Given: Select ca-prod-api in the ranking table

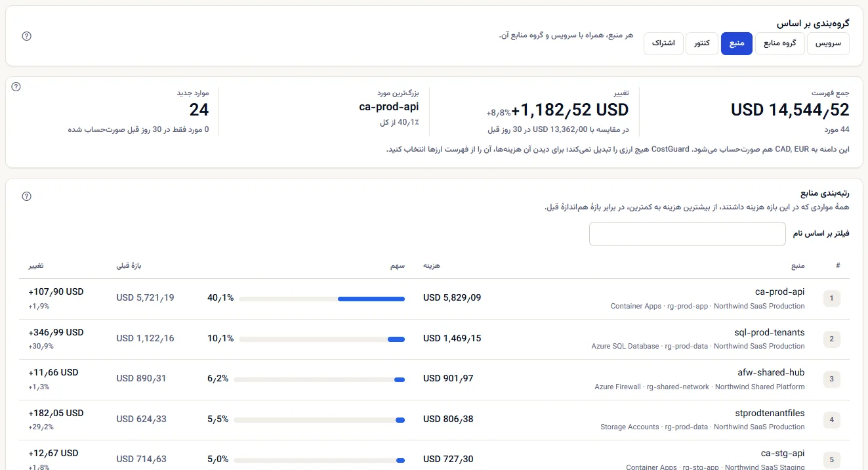Looking at the screenshot, I should click(779, 292).
